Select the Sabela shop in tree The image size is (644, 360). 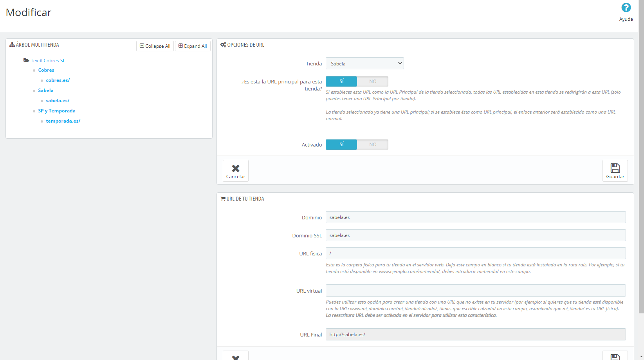point(46,90)
